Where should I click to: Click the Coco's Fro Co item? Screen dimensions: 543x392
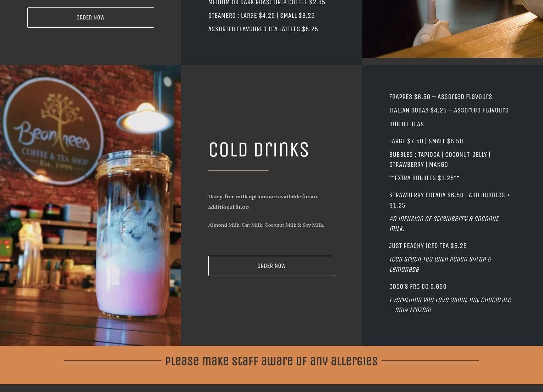tap(418, 286)
